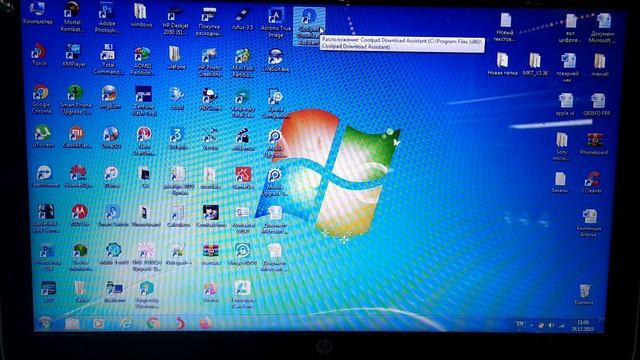Select the highlighted Coolpad Download Assistant icon
Viewport: 640px width, 360px height.
[x=309, y=26]
